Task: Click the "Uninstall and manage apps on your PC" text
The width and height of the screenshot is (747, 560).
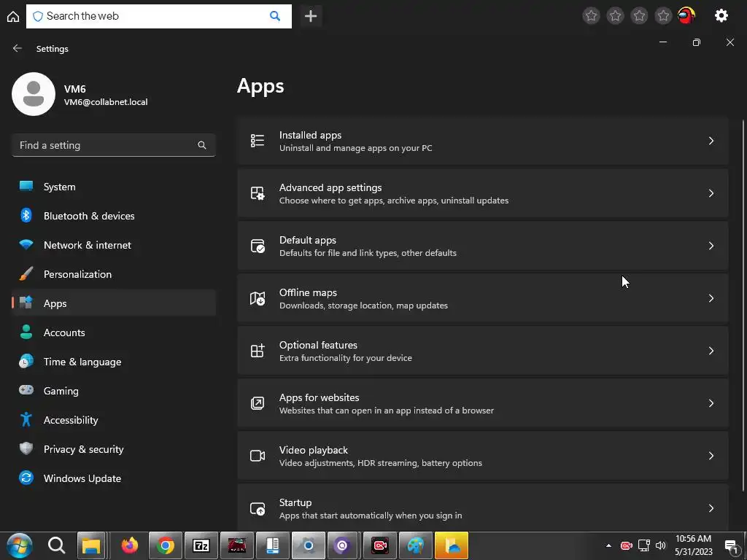Action: (x=355, y=148)
